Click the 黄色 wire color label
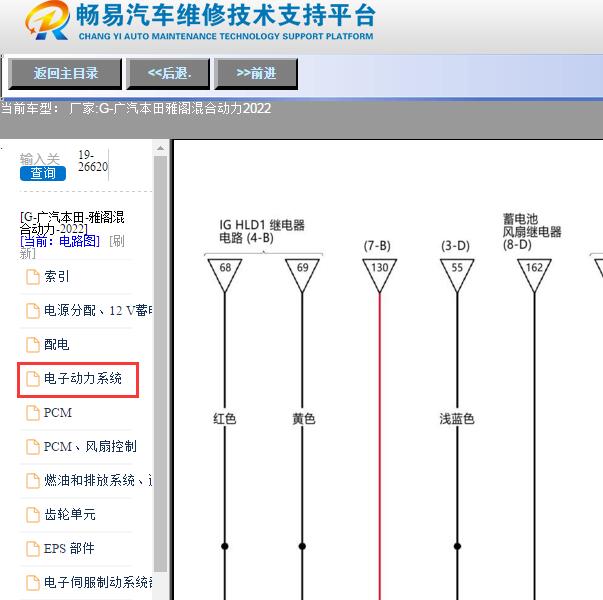The height and width of the screenshot is (600, 603). (x=304, y=419)
